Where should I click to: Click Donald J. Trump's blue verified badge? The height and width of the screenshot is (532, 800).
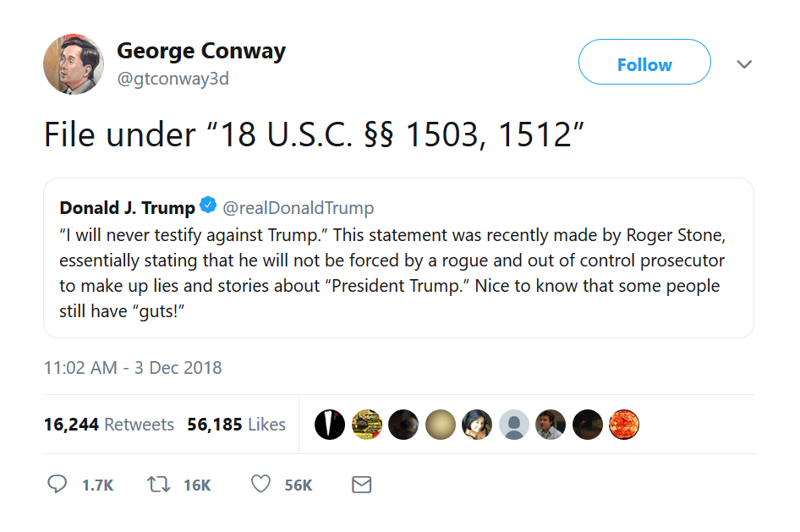pos(209,206)
